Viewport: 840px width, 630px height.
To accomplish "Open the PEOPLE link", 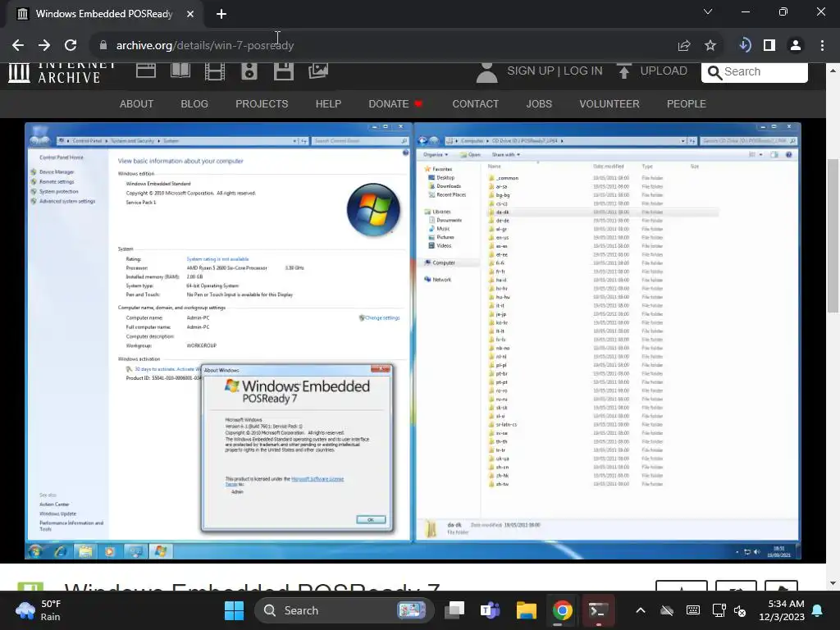I will pos(687,104).
